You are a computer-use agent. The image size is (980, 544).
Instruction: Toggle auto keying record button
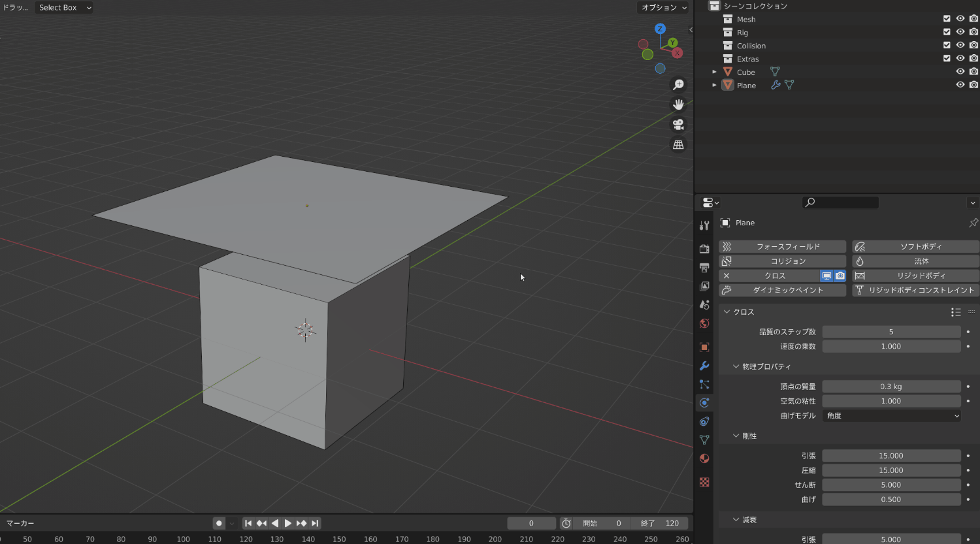point(219,523)
